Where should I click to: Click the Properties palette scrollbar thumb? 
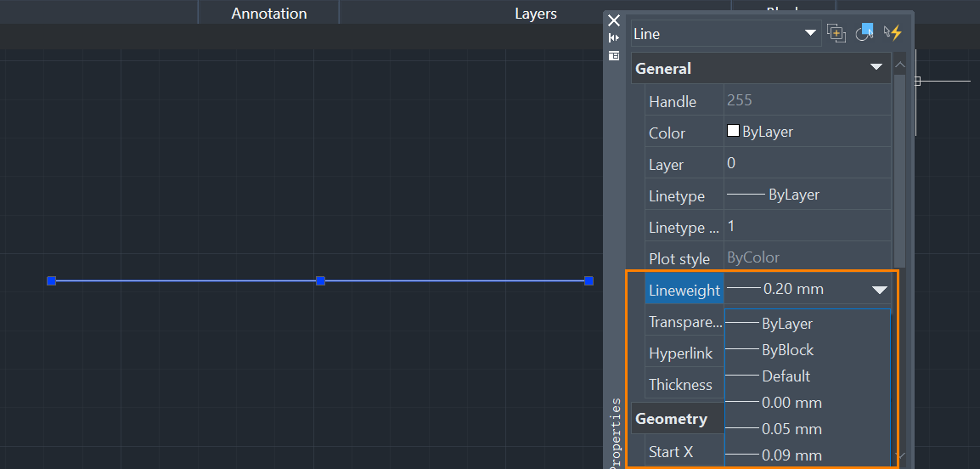[x=899, y=172]
